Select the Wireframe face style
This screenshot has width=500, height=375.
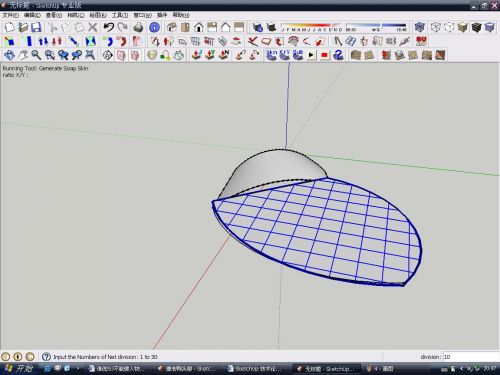pos(436,27)
